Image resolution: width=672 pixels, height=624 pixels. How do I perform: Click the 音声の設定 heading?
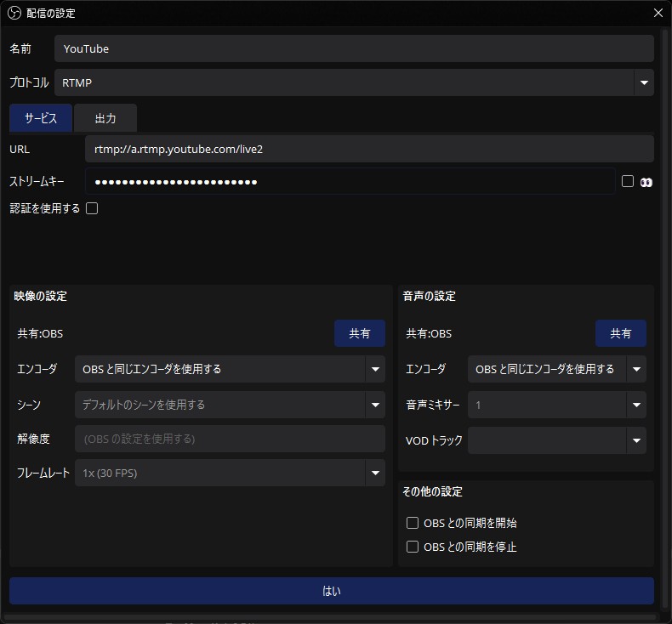(429, 296)
